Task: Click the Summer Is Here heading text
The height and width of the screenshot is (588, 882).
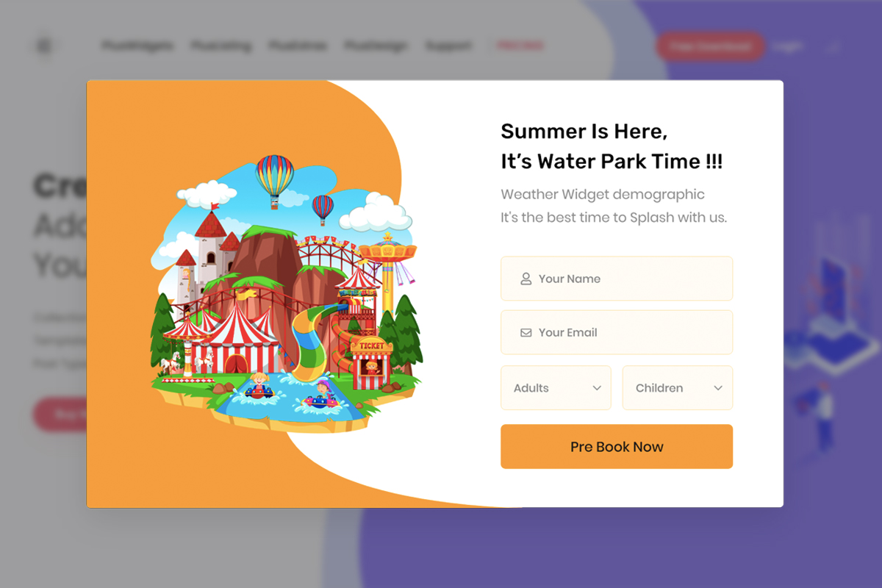Action: 584,132
